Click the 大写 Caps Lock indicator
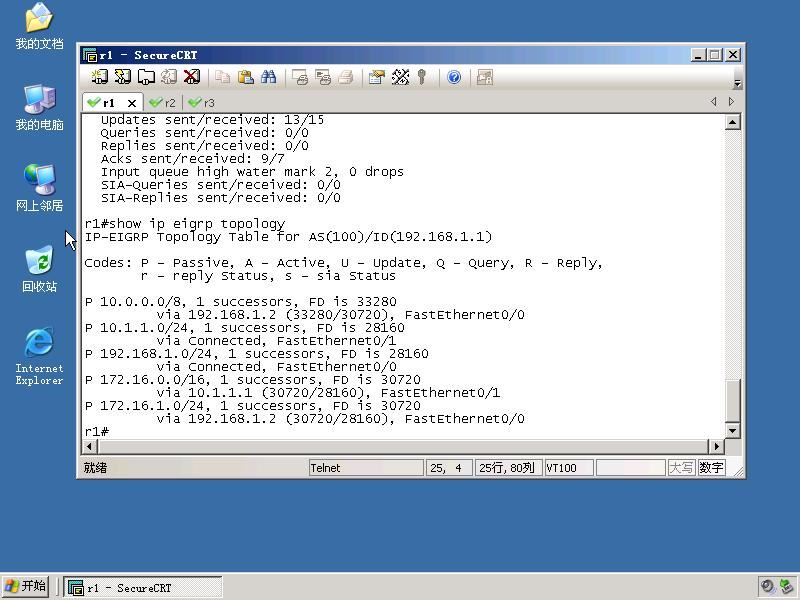The height and width of the screenshot is (600, 800). tap(681, 468)
